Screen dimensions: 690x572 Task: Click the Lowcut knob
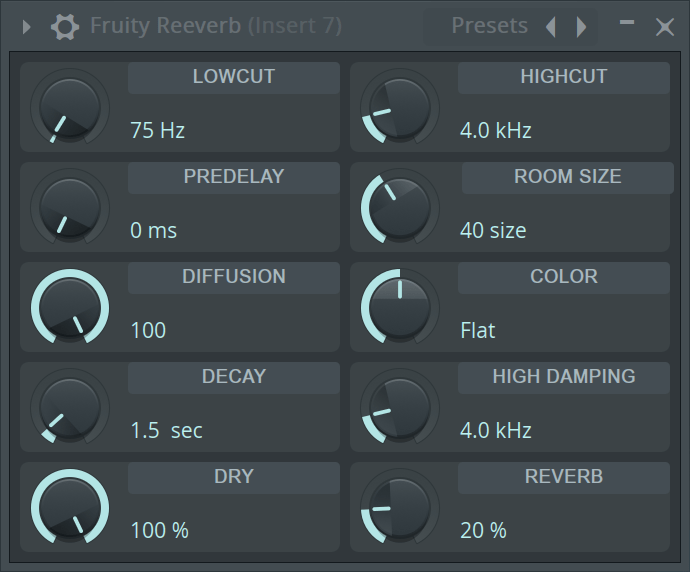pos(70,106)
